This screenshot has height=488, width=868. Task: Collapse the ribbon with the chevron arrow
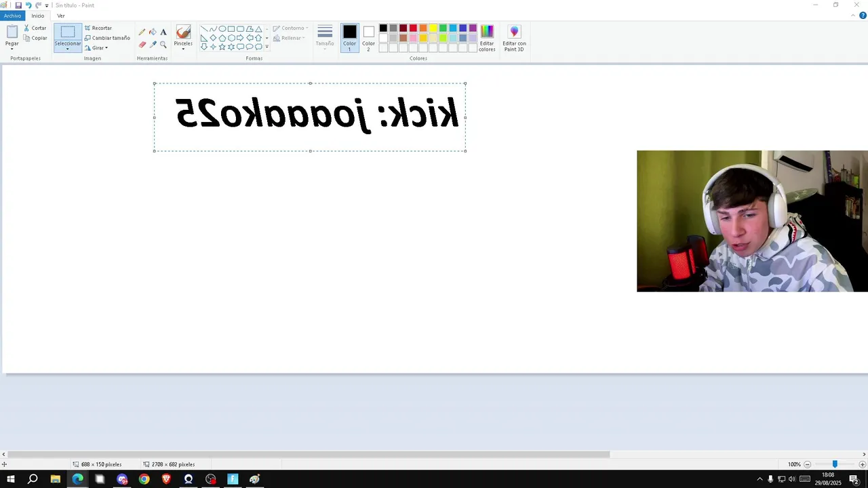coord(853,16)
